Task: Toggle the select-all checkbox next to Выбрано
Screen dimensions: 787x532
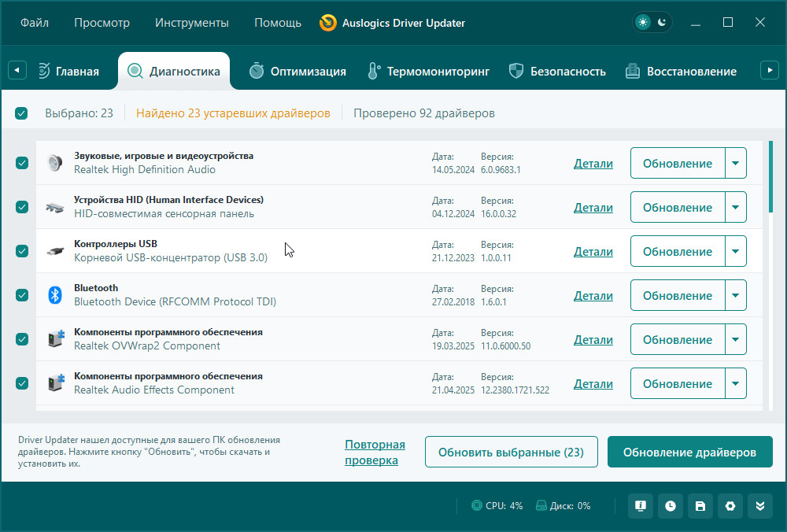Action: coord(21,113)
